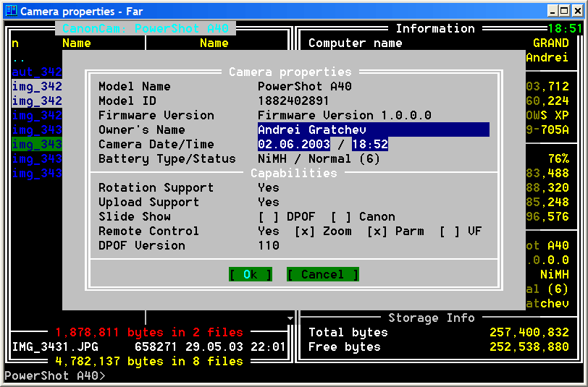Click the camera date field 02.06.2003
Viewport: 588px width, 387px height.
tap(294, 144)
